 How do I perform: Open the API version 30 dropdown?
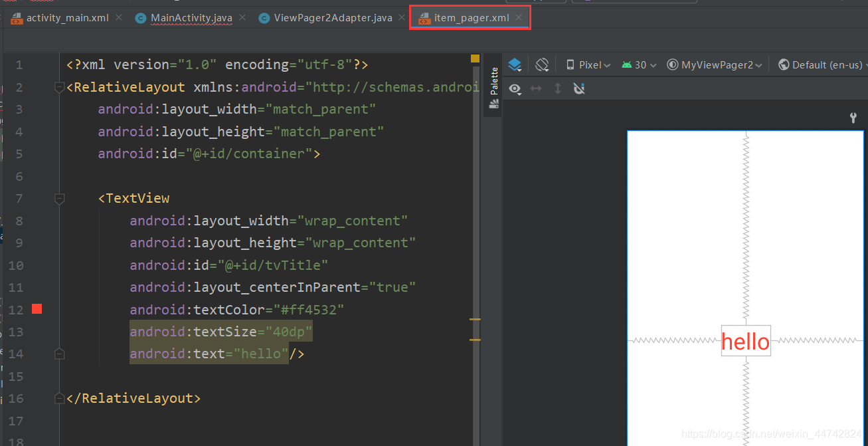[639, 64]
